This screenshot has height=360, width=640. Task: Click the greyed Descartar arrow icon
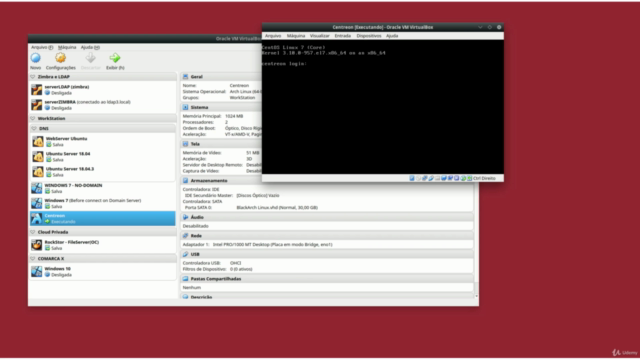[x=90, y=58]
